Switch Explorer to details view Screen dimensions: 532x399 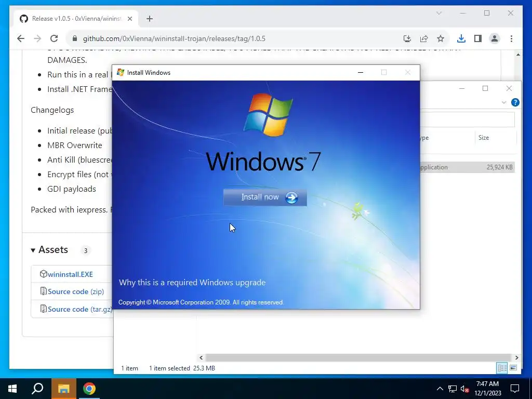click(x=502, y=368)
